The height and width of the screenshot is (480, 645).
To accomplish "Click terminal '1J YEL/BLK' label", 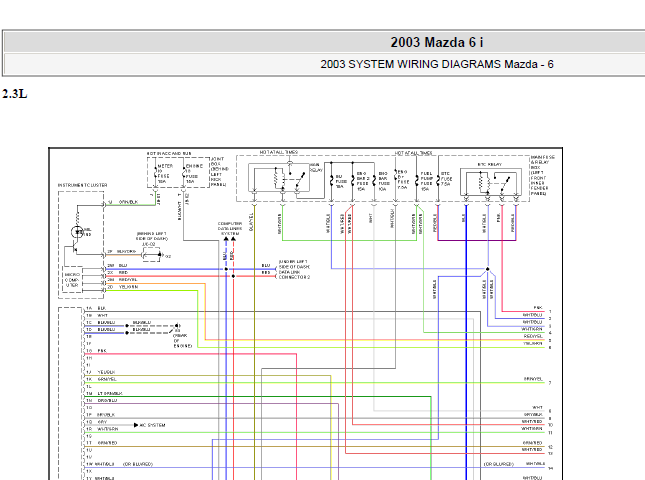I will click(101, 372).
